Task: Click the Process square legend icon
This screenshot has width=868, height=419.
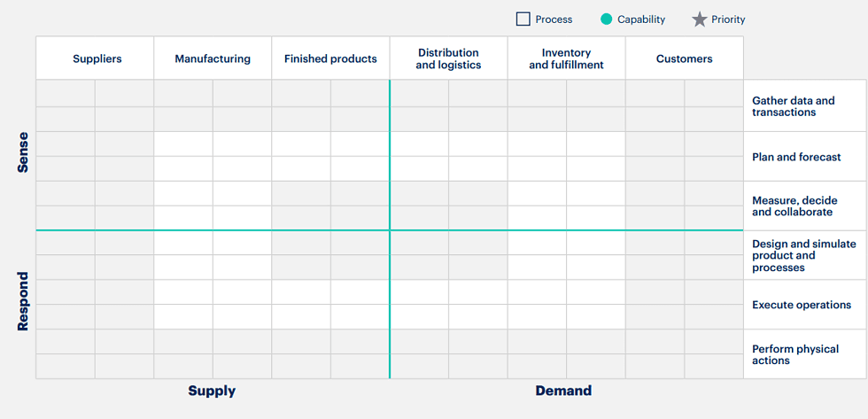Action: coord(523,19)
